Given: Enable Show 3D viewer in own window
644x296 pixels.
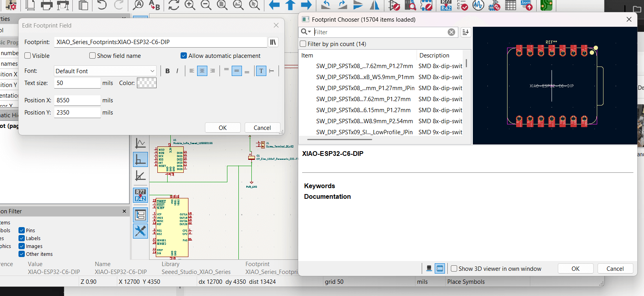Looking at the screenshot, I should pos(454,268).
